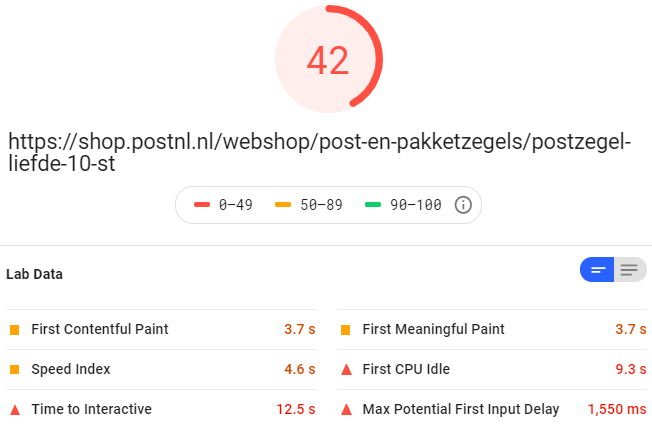The height and width of the screenshot is (428, 652).
Task: Click red triangle beside Max Potential First Input Delay
Action: coord(346,410)
